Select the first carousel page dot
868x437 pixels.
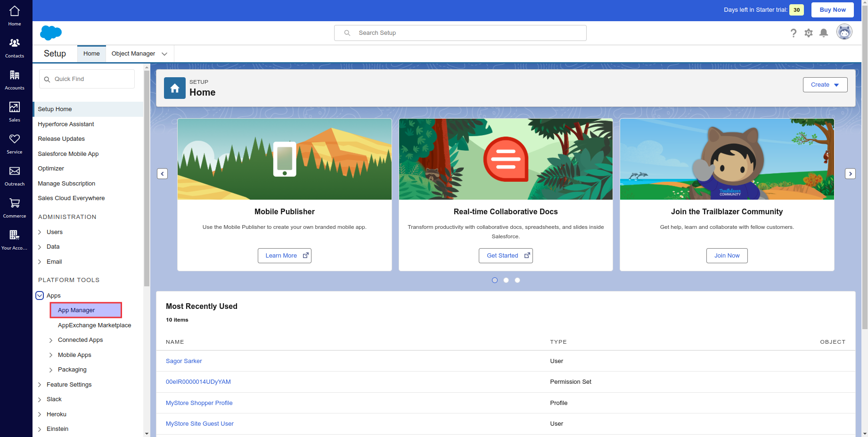(495, 280)
